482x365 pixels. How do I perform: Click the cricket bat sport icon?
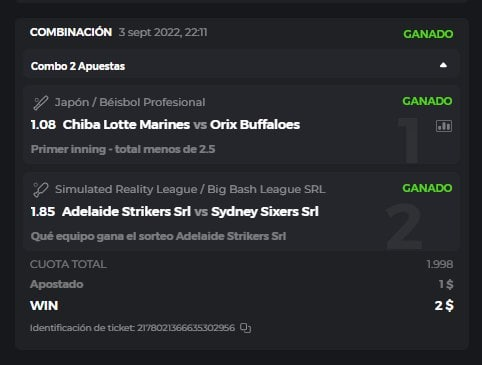(x=41, y=190)
